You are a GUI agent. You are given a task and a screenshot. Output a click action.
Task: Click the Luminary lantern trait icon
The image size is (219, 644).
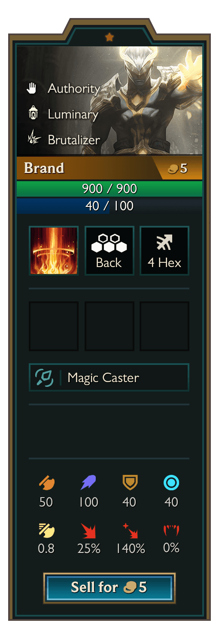tap(33, 114)
